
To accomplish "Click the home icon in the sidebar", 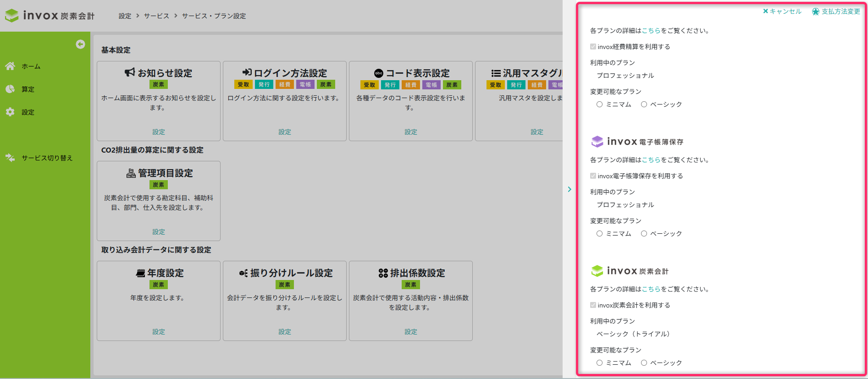I will pyautogui.click(x=10, y=66).
